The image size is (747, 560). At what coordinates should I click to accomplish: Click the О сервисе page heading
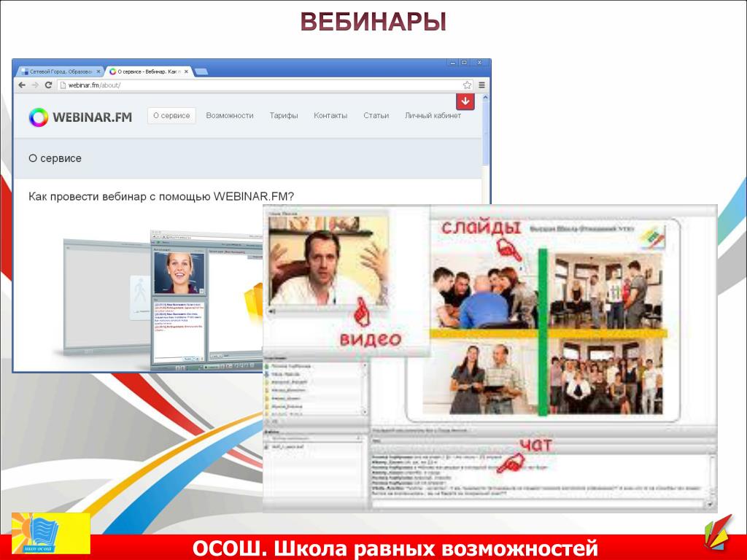tap(55, 158)
